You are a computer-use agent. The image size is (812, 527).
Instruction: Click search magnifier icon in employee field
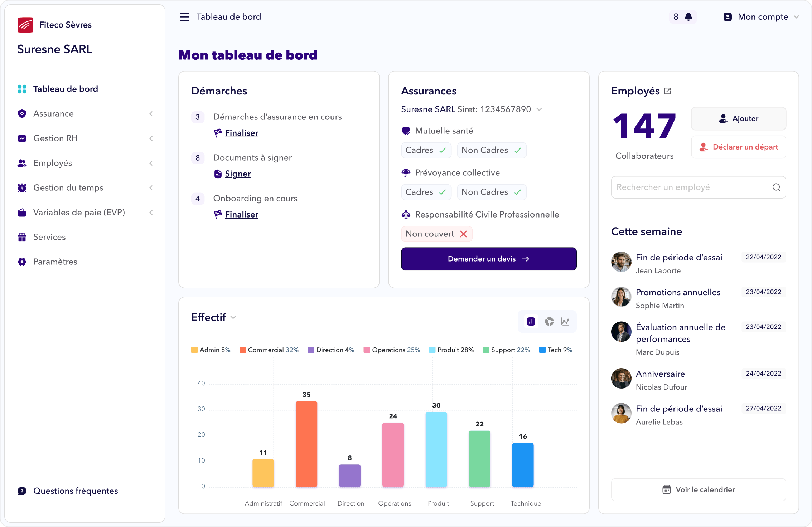tap(776, 187)
